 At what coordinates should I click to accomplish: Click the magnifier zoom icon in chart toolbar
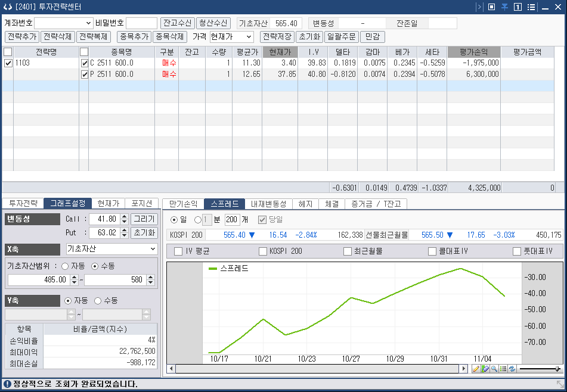pyautogui.click(x=494, y=369)
